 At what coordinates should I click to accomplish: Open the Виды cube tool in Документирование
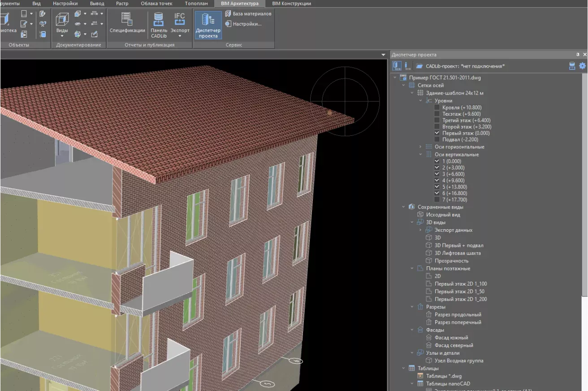pos(62,21)
